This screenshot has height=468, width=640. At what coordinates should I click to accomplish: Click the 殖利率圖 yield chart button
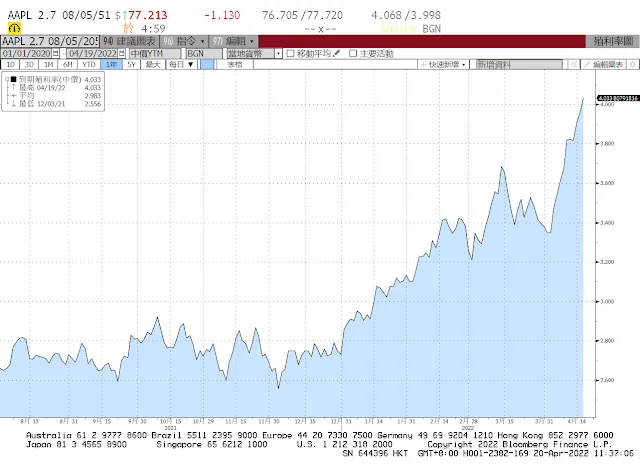click(613, 41)
